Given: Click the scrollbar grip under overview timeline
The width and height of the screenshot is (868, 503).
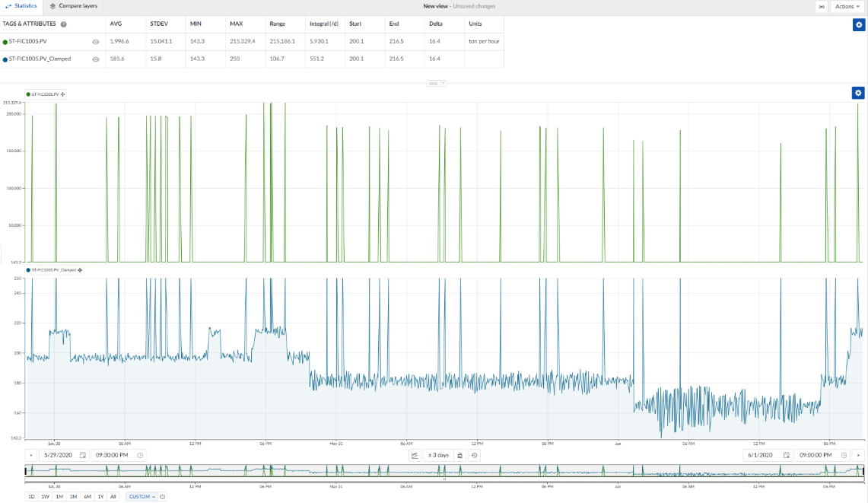Looking at the screenshot, I should coord(444,479).
